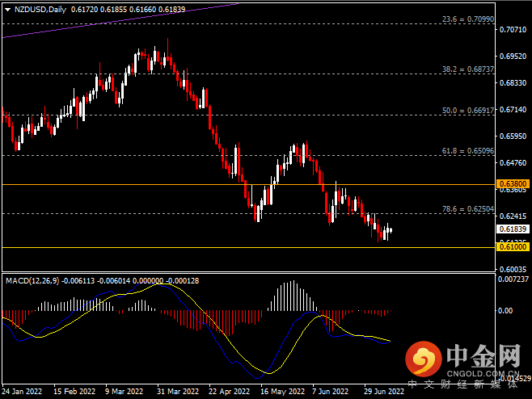Select the purple trendline at chart top
The height and width of the screenshot is (399, 532).
click(x=120, y=20)
